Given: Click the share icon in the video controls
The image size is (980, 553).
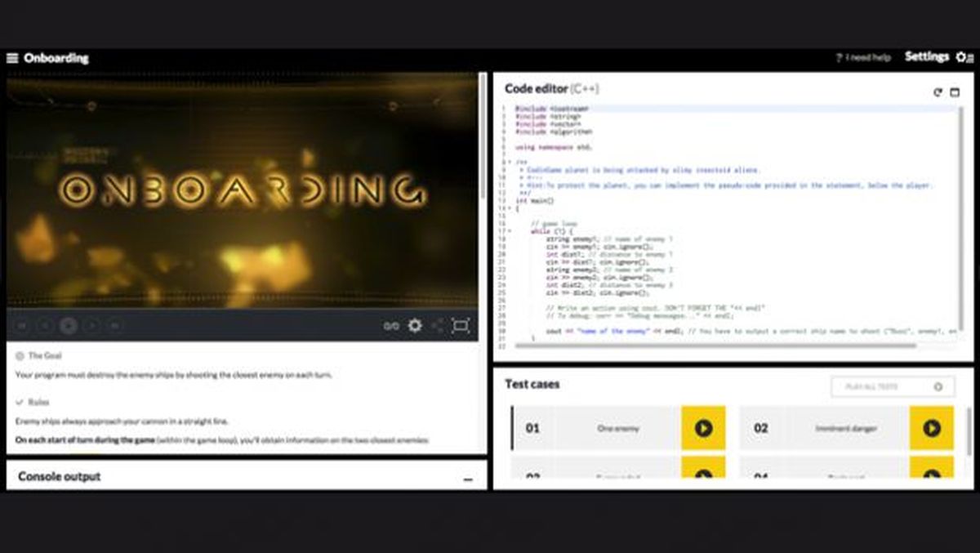Looking at the screenshot, I should [x=439, y=326].
